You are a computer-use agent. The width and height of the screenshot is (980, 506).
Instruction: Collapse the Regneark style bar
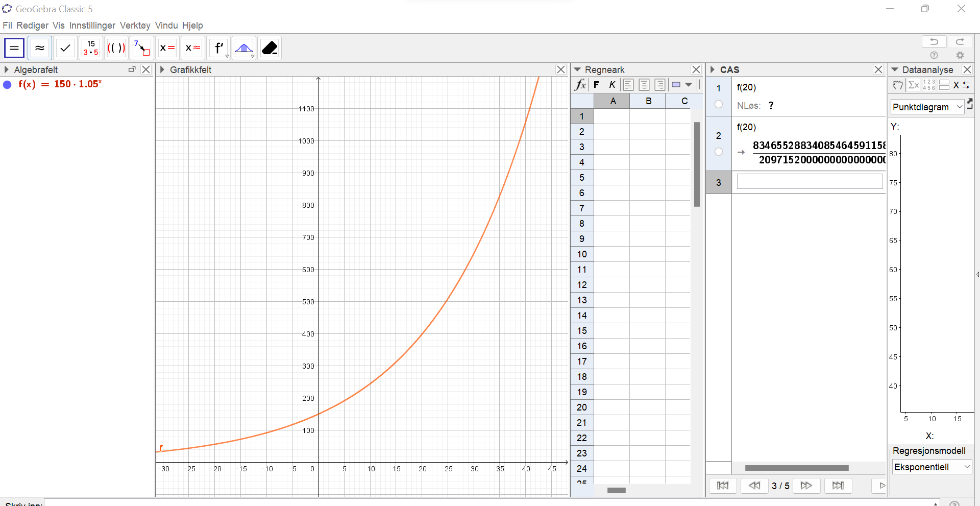pyautogui.click(x=577, y=69)
